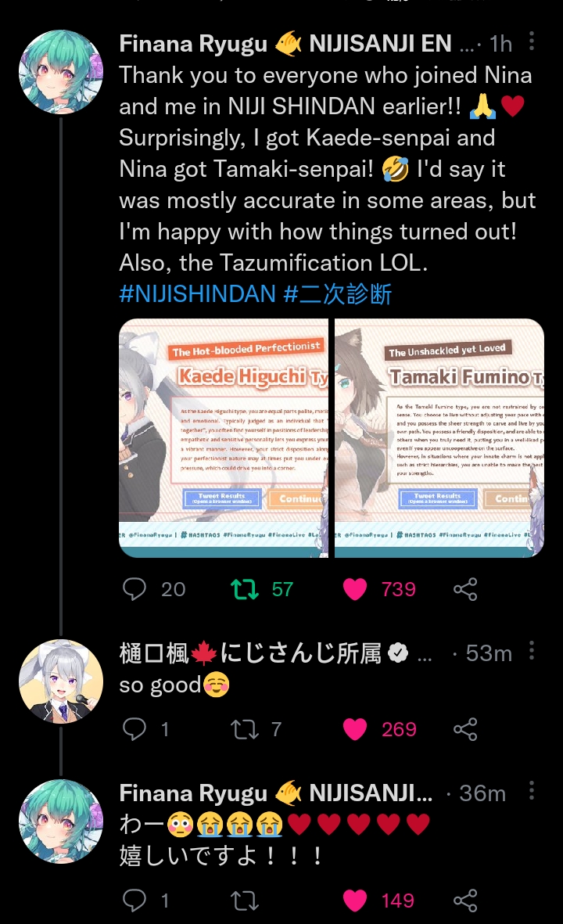The width and height of the screenshot is (563, 924).
Task: Reply to Finana's 嬉しいですよ tweet
Action: tap(134, 900)
